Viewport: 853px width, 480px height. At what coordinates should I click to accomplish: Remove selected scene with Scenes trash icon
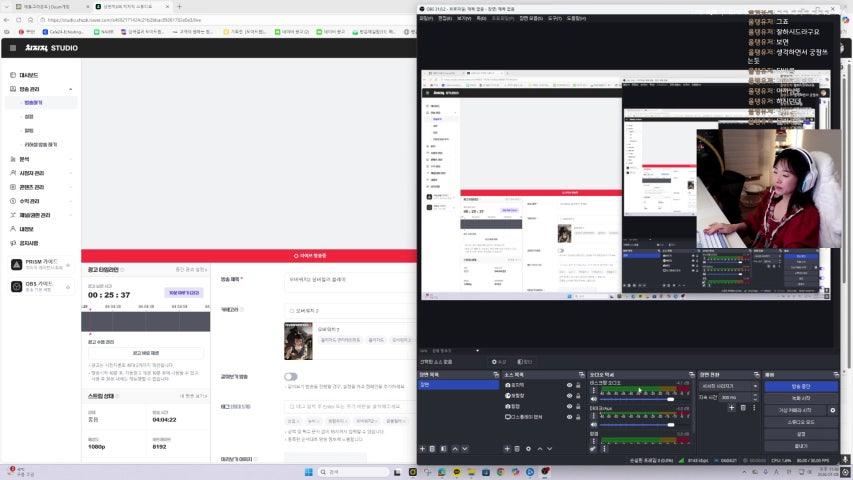[432, 449]
